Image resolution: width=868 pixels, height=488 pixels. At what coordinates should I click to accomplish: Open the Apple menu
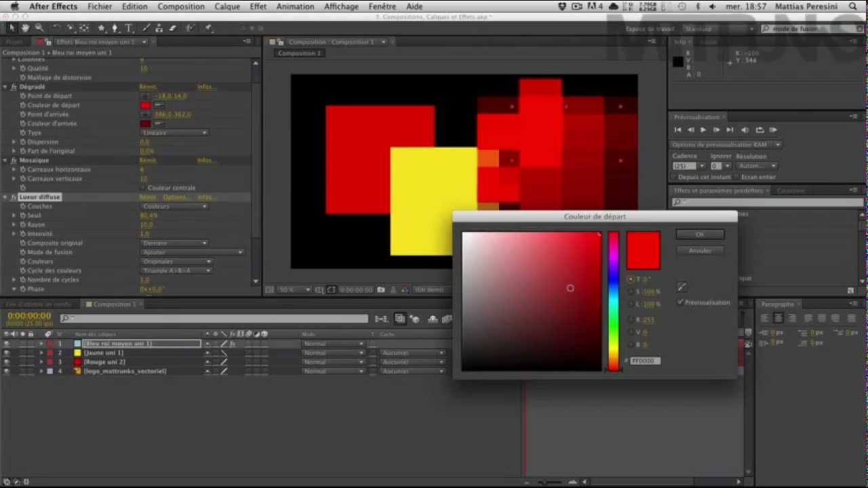pyautogui.click(x=14, y=6)
